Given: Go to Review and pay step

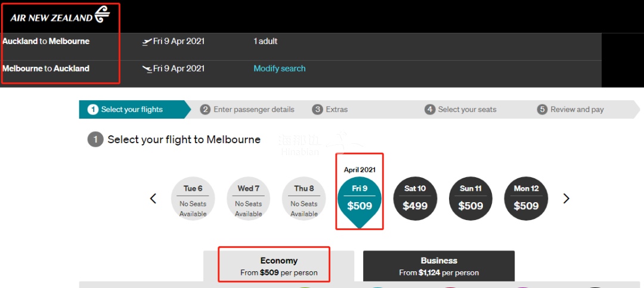Looking at the screenshot, I should [577, 110].
